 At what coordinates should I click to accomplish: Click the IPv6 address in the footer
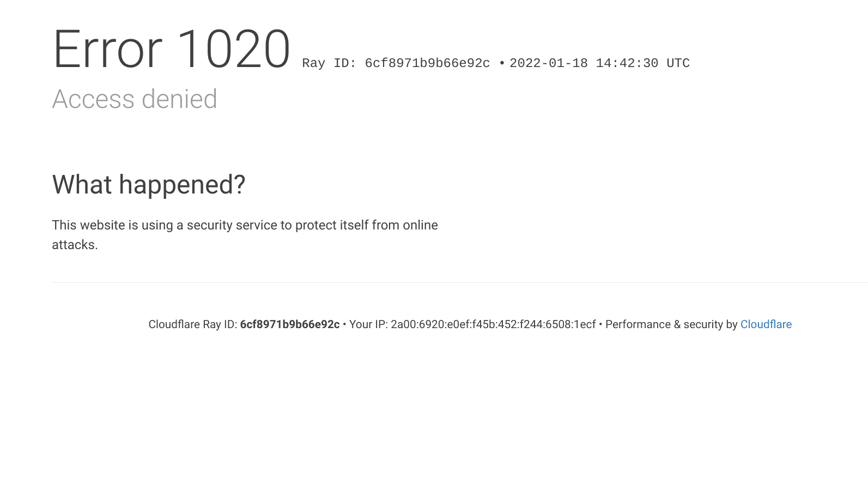click(493, 324)
